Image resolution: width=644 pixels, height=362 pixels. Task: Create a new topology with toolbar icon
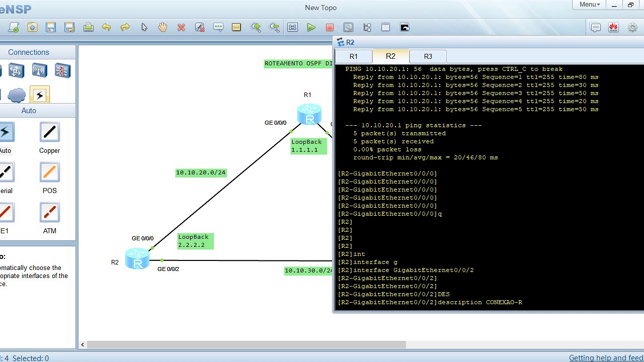(14, 28)
